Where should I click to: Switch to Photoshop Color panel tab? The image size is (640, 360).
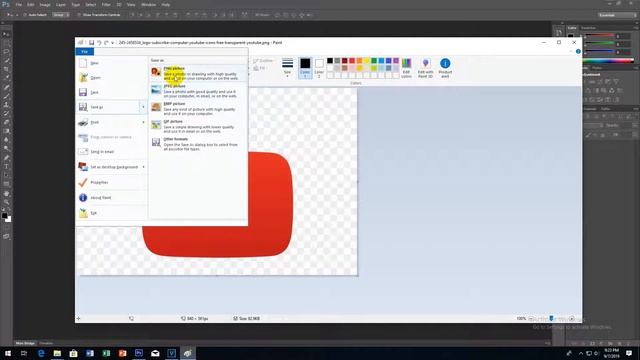pos(572,28)
